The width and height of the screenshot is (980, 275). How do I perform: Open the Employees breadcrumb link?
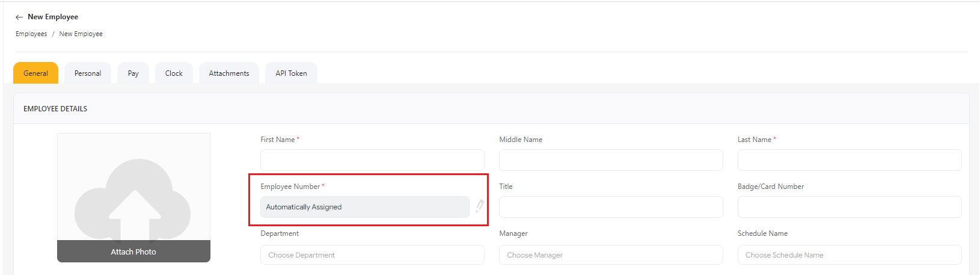31,34
